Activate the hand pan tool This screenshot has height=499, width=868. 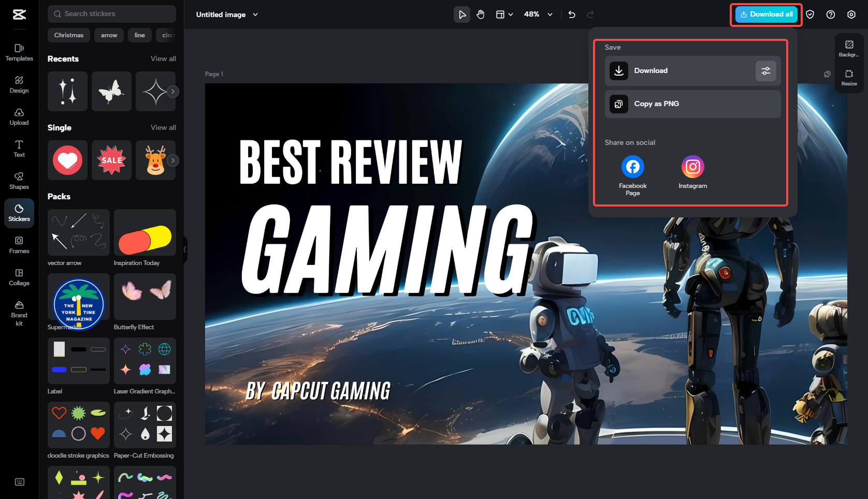coord(481,14)
